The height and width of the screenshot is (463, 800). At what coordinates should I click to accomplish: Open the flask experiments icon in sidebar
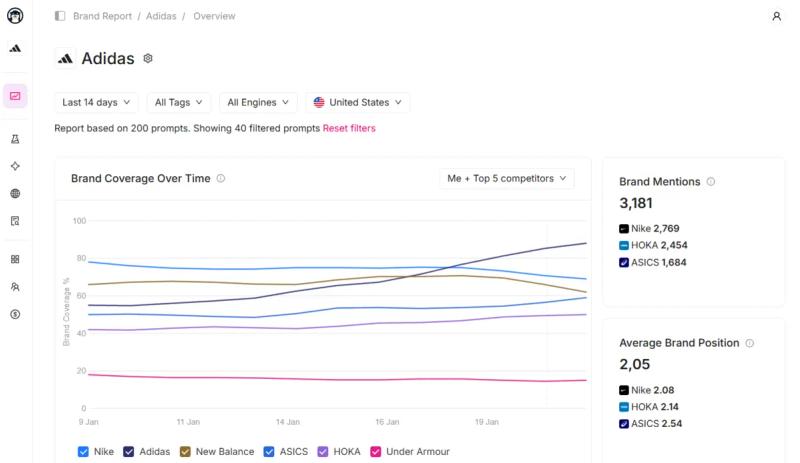pyautogui.click(x=15, y=139)
